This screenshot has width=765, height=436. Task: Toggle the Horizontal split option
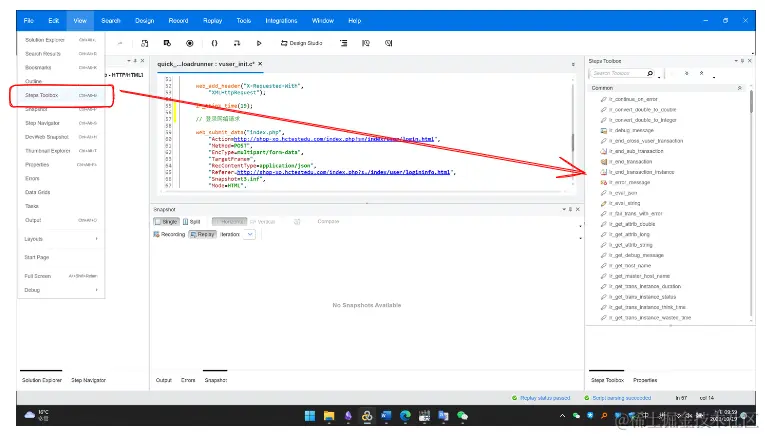pyautogui.click(x=229, y=222)
